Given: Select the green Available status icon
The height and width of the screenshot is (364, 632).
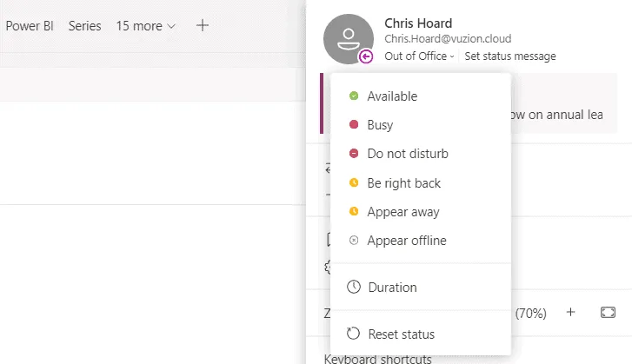Looking at the screenshot, I should 354,96.
